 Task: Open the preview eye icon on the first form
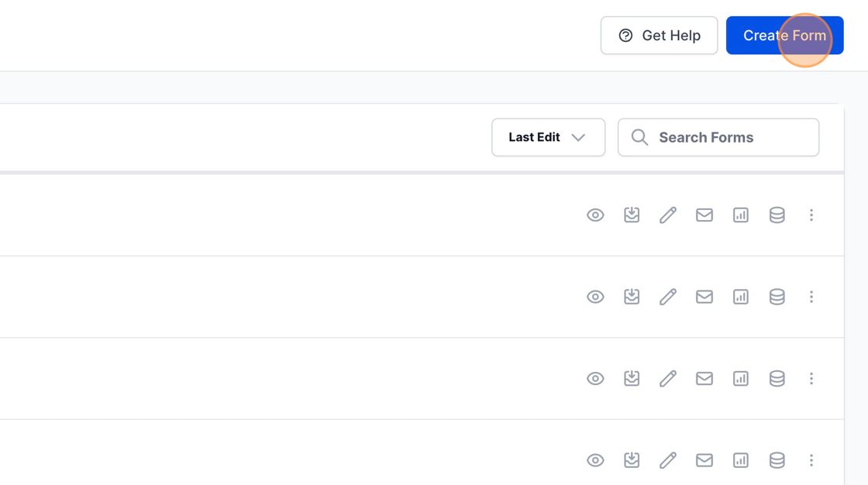[595, 215]
